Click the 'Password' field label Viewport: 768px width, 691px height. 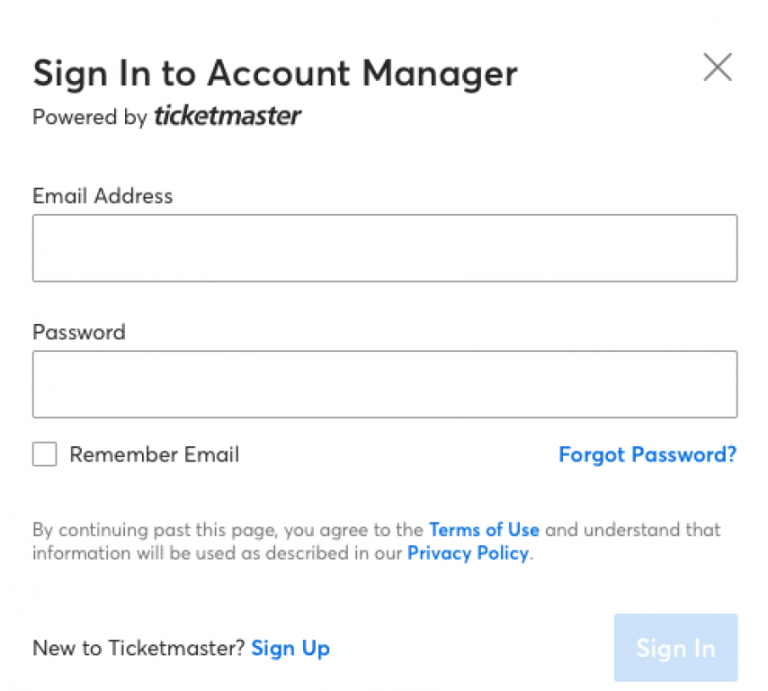pyautogui.click(x=79, y=332)
